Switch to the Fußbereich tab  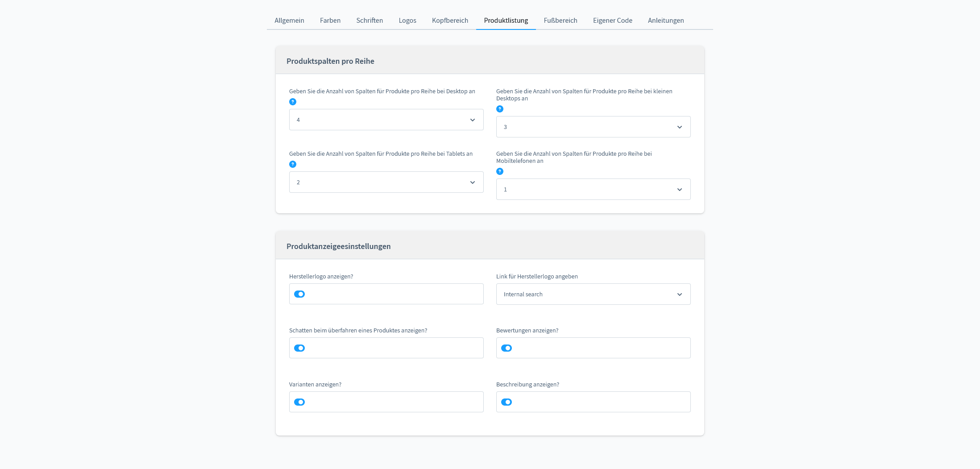point(561,21)
